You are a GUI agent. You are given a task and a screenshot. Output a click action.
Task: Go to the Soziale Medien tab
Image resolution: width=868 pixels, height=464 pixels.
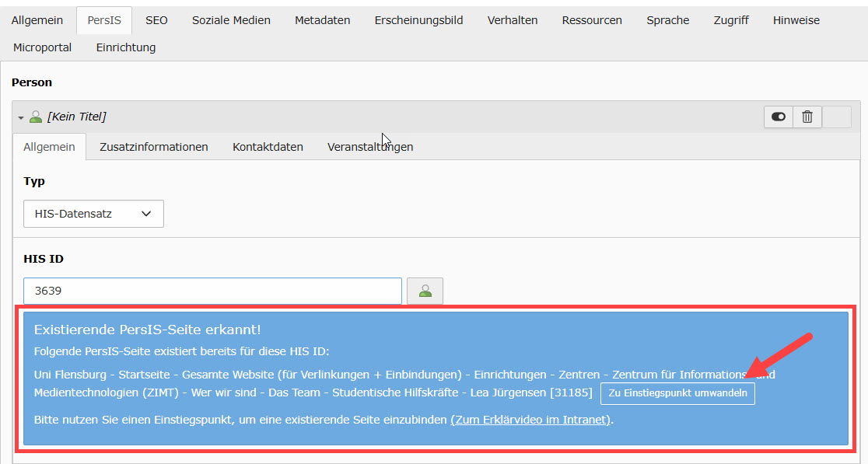point(231,20)
